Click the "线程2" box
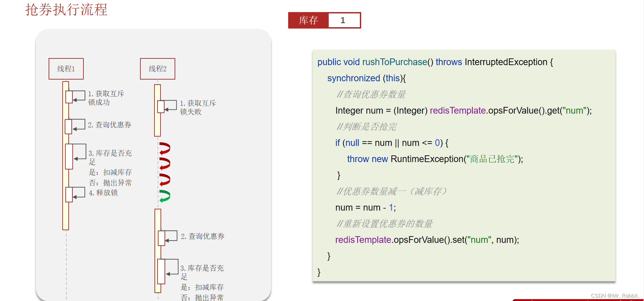The width and height of the screenshot is (644, 301). [157, 69]
